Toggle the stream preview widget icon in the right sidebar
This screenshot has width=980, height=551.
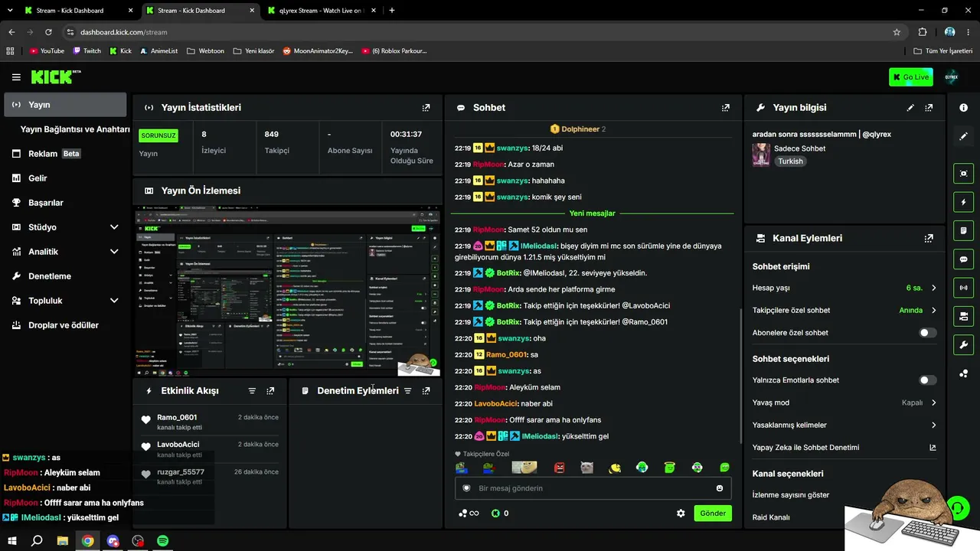(964, 174)
